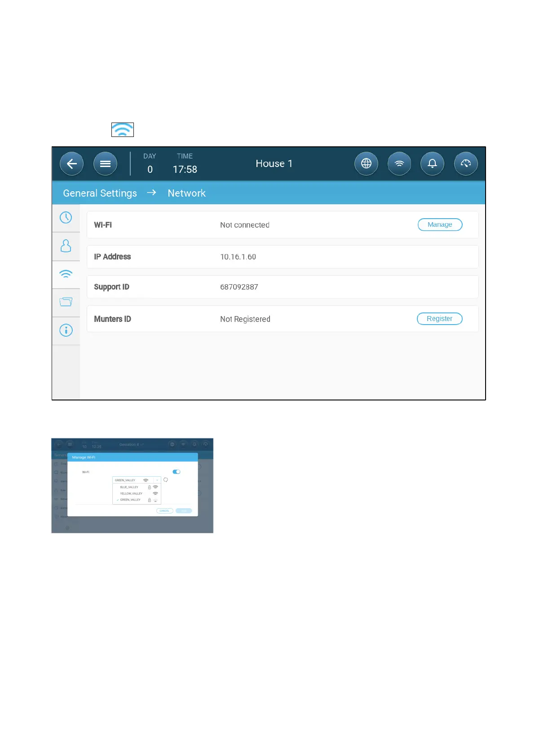Choose checked GREEN_VALLEY in the list
535x756 pixels.
pos(137,500)
